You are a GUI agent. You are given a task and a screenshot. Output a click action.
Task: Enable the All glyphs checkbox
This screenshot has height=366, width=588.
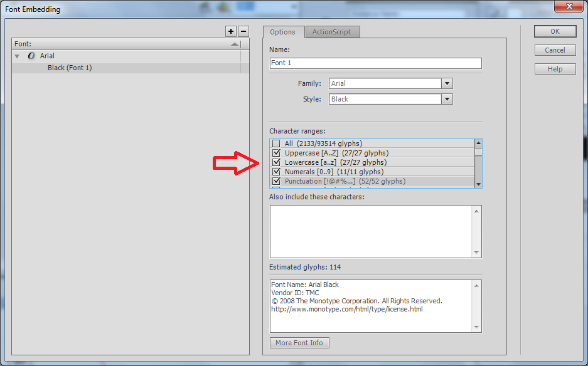(x=276, y=144)
